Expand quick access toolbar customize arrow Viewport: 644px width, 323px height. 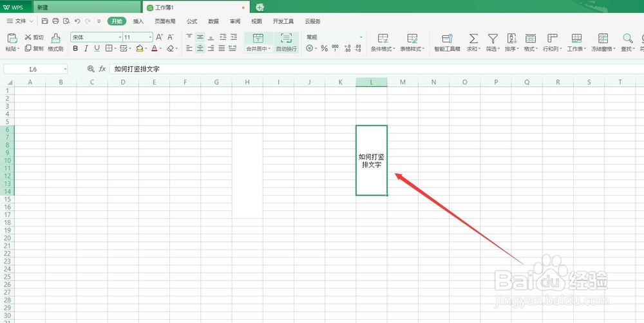click(99, 21)
